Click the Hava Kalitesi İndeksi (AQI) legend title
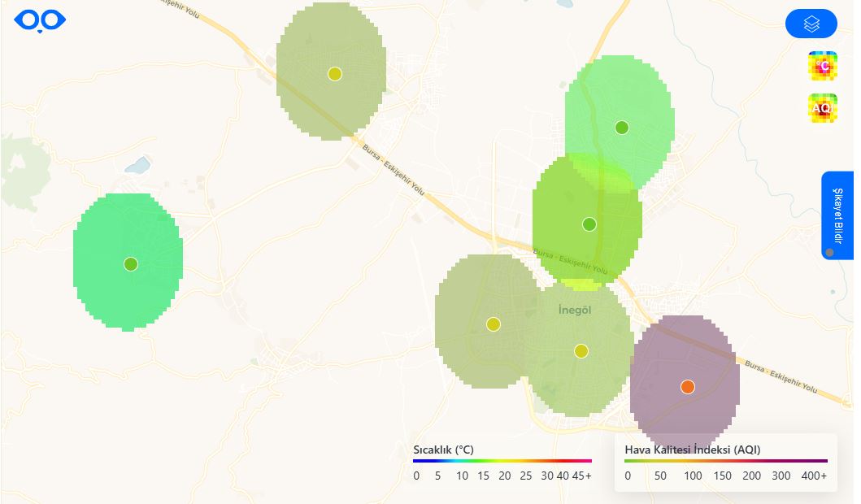 tap(692, 449)
